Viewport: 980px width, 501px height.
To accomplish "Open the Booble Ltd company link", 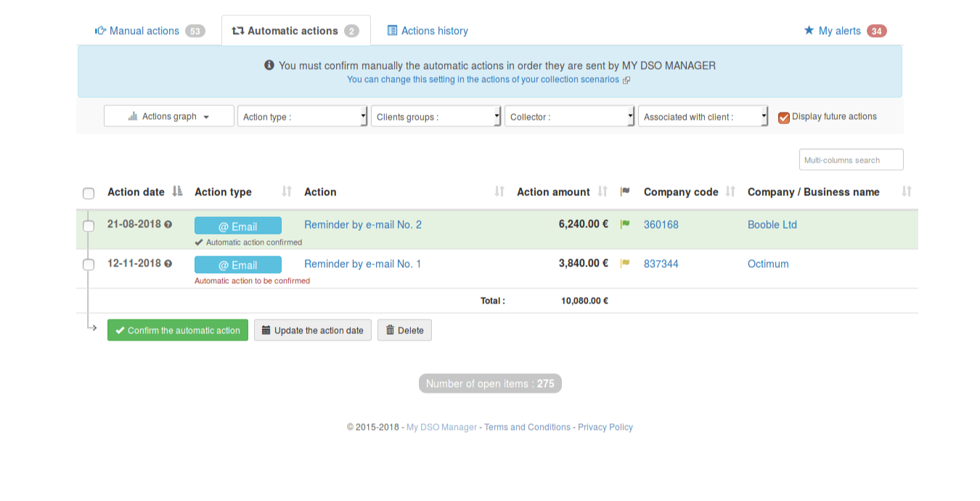I will (772, 225).
